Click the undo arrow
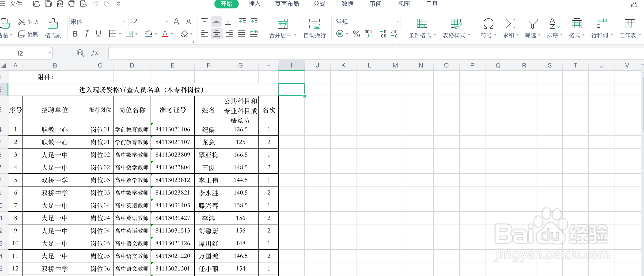 (x=95, y=4)
